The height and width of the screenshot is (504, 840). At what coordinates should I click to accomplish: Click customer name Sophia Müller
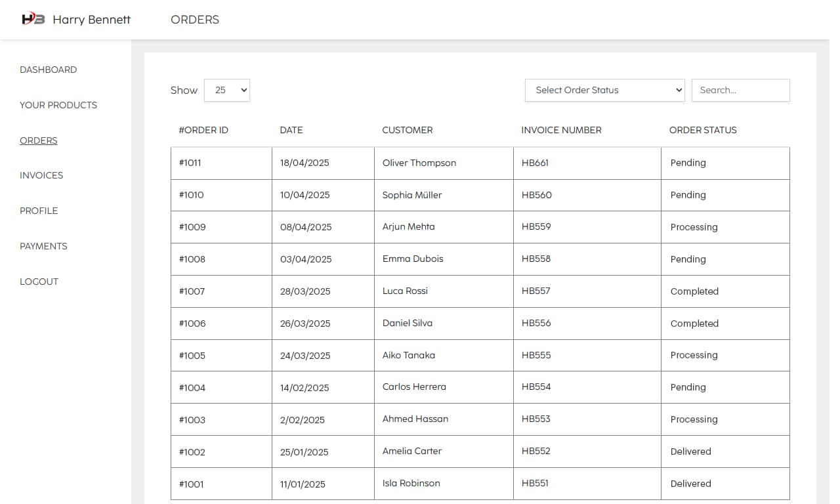coord(412,195)
